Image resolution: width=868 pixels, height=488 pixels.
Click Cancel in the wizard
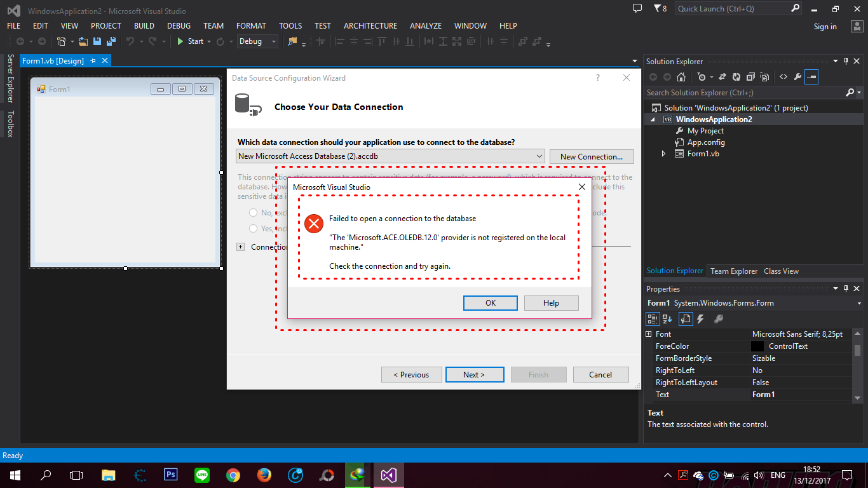(600, 374)
